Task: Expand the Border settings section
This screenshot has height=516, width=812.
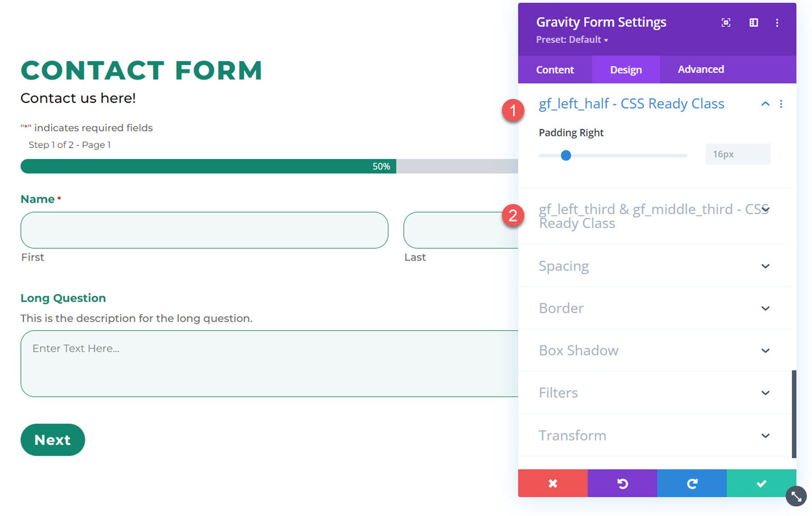Action: pos(765,309)
